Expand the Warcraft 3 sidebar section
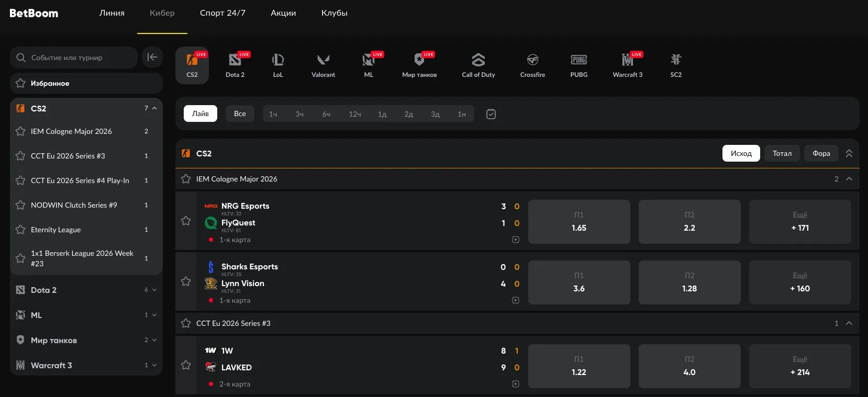 [154, 365]
